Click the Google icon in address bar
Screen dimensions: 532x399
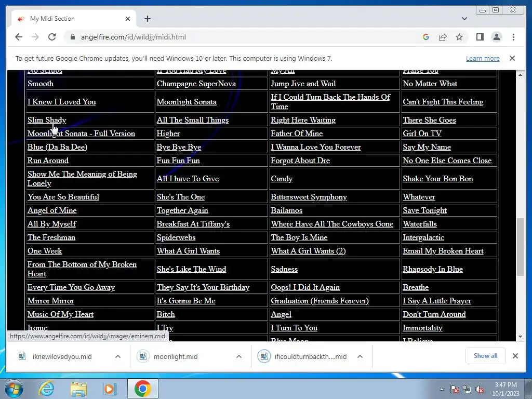point(426,37)
